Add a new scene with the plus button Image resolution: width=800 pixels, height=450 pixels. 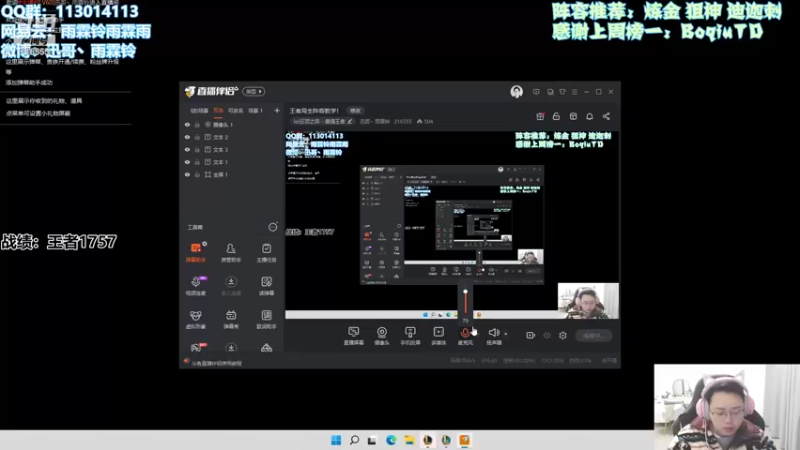277,110
